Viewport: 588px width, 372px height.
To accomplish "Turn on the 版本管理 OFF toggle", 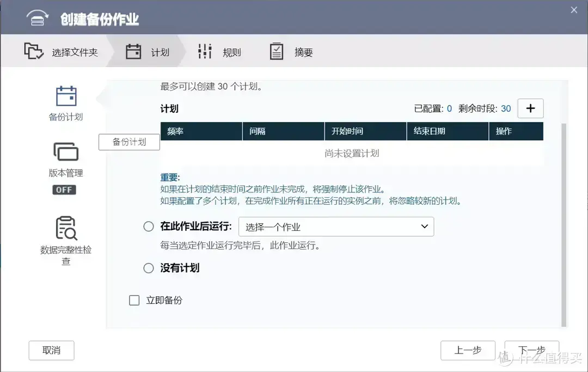I will [x=64, y=190].
